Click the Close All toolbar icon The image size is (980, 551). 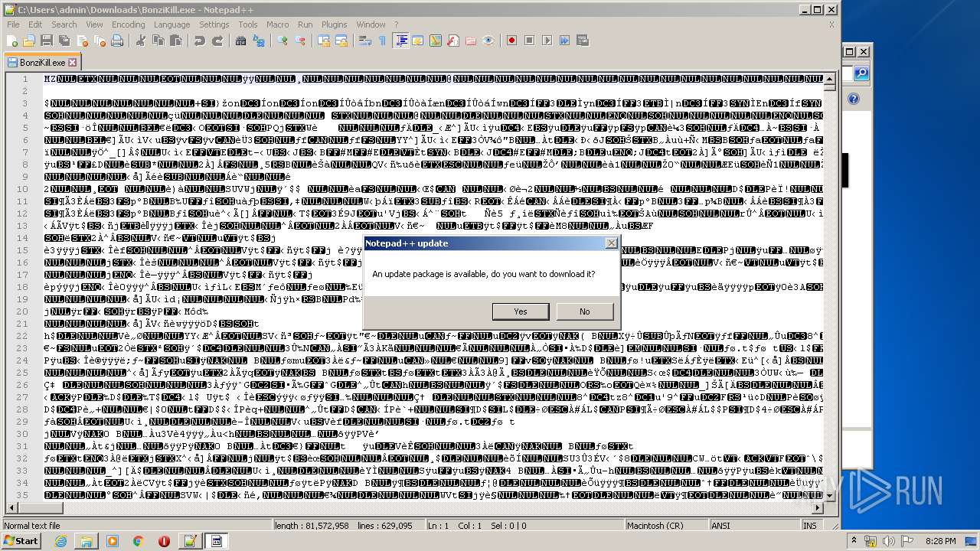[x=100, y=41]
